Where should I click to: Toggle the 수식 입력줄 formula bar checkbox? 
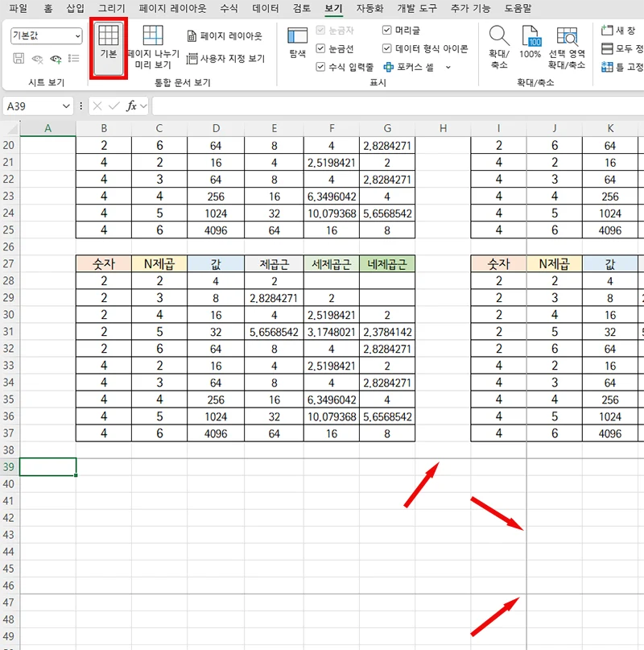point(320,67)
